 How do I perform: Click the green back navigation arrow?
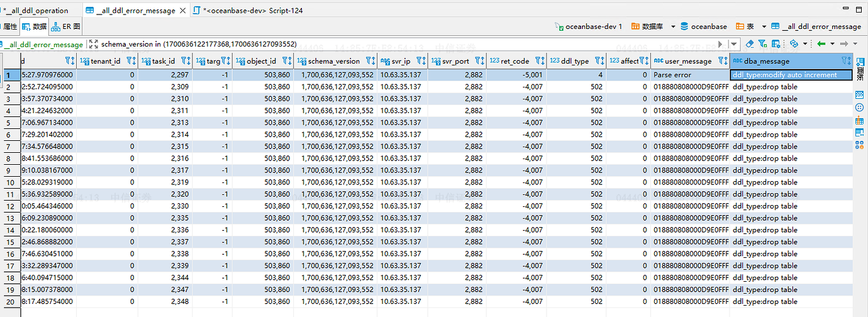(821, 44)
